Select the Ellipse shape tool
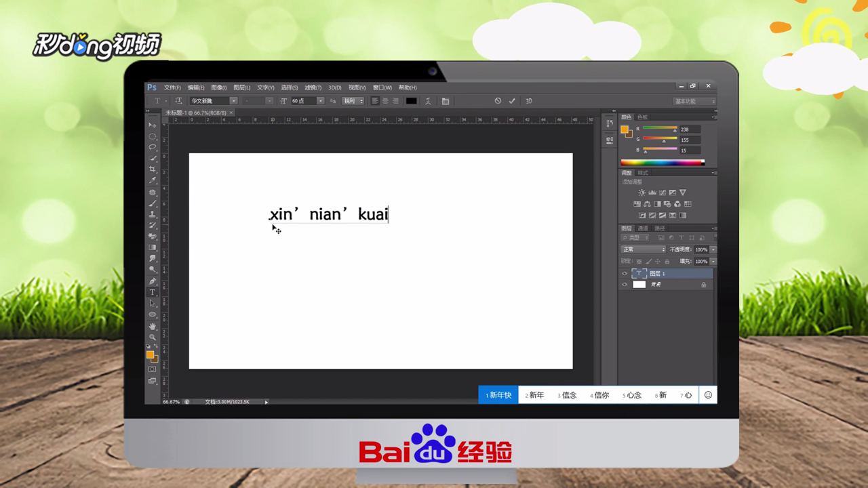The height and width of the screenshot is (488, 868). pyautogui.click(x=153, y=314)
